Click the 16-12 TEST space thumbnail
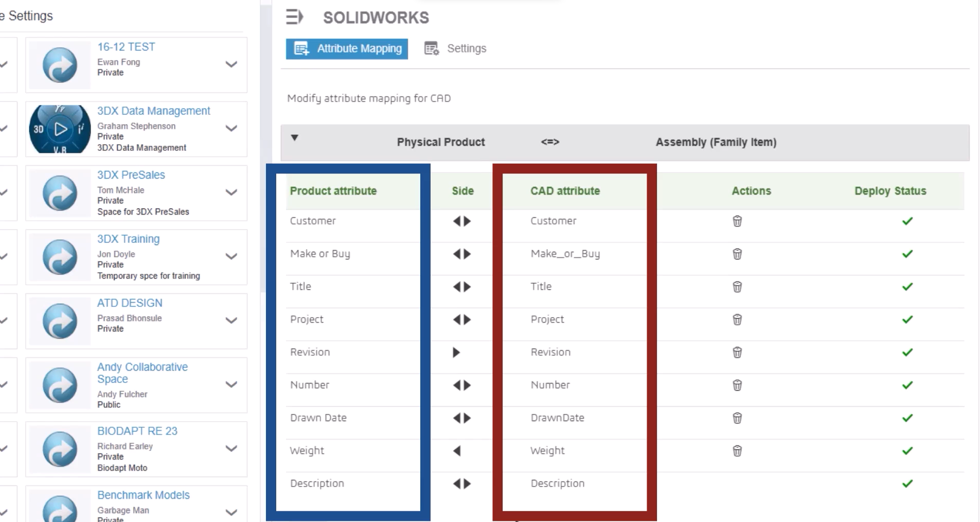Viewport: 980px width, 522px height. (60, 65)
